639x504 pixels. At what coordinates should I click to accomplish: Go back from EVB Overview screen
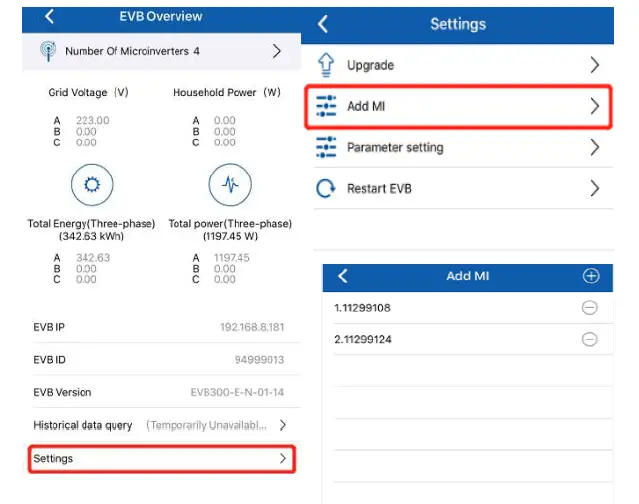click(49, 17)
